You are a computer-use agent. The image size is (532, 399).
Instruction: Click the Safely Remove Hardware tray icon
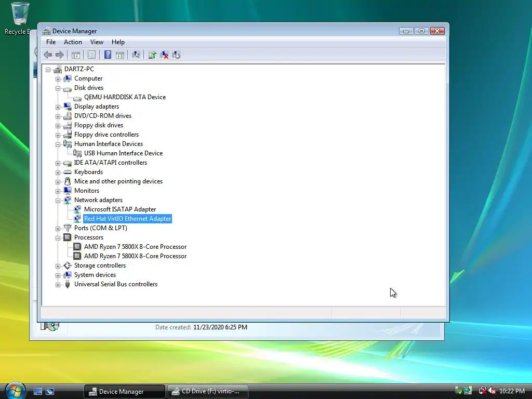(458, 391)
